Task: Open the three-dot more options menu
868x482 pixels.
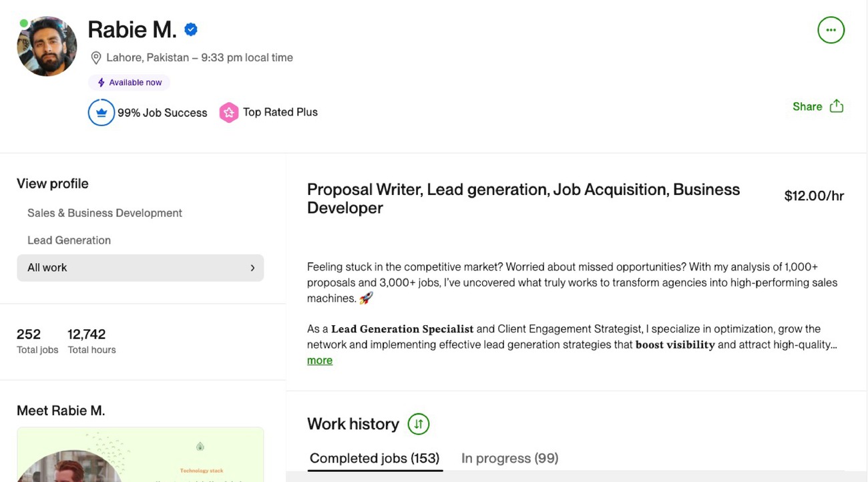Action: 831,30
